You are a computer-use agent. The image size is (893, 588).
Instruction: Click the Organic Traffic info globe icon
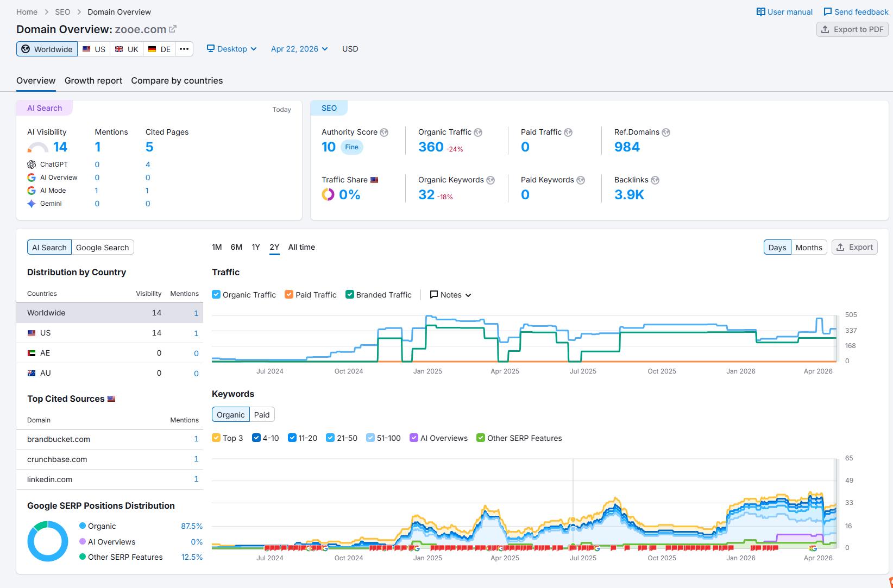(x=478, y=132)
